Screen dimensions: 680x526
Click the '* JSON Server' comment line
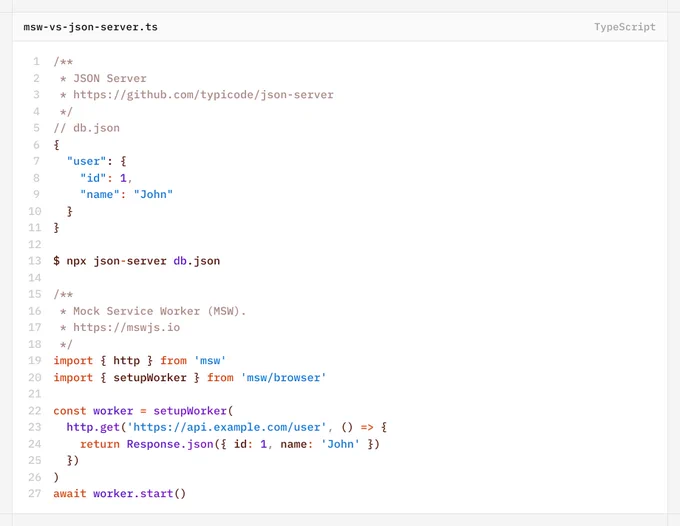coord(103,78)
